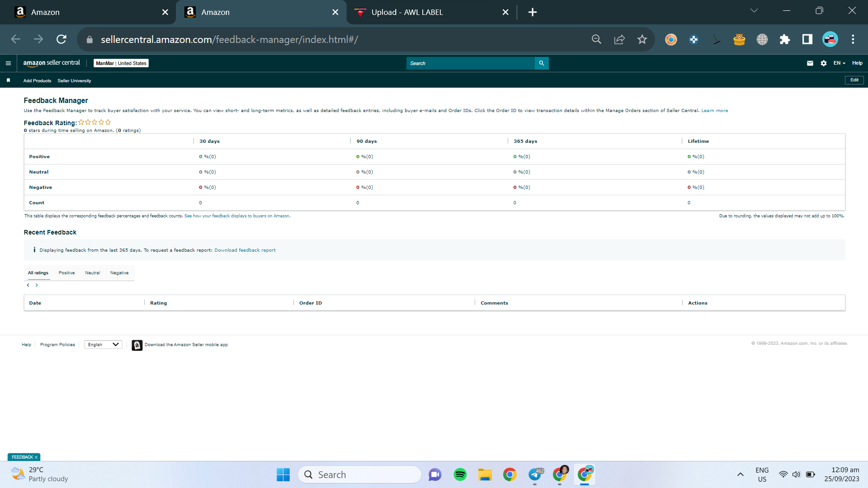Open a new browser tab

point(533,12)
